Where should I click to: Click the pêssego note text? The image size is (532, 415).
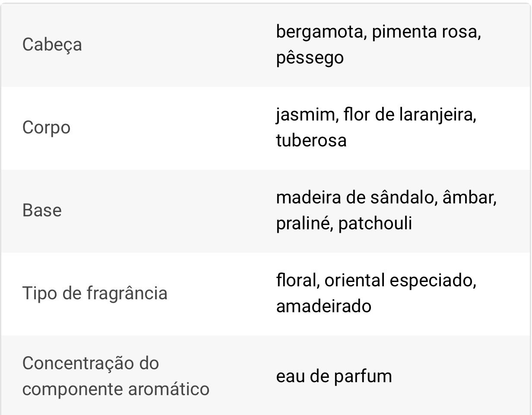click(310, 58)
